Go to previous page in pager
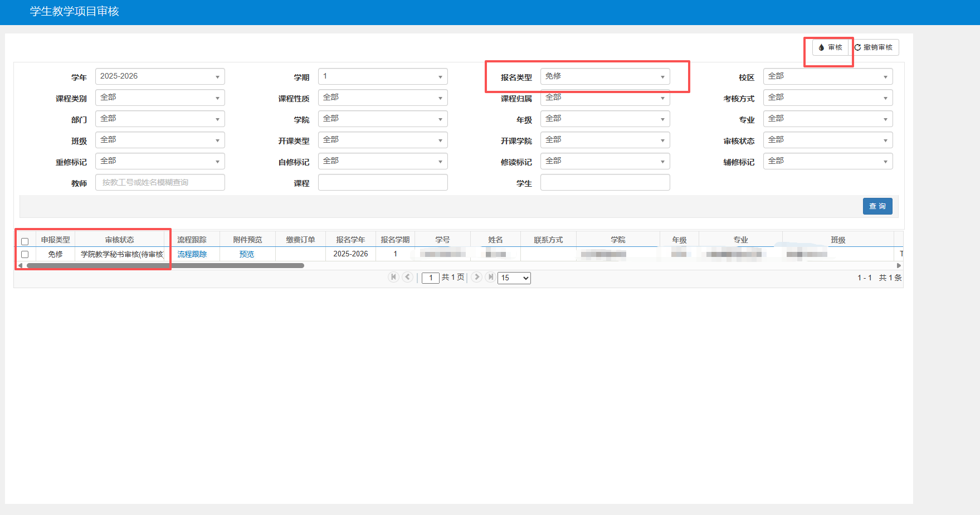Screen dimensions: 980x515 (408, 277)
